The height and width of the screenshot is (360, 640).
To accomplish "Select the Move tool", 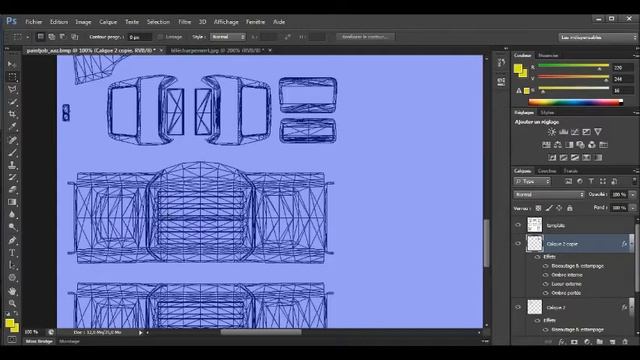I will coord(12,64).
